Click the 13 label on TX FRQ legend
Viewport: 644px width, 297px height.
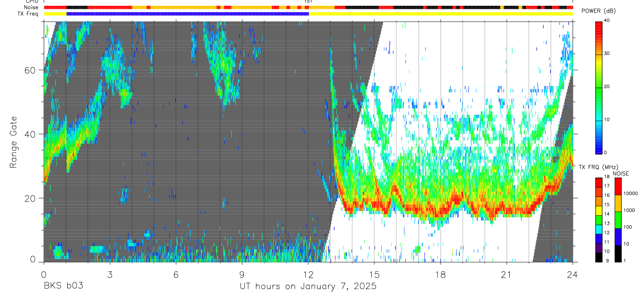pyautogui.click(x=607, y=223)
